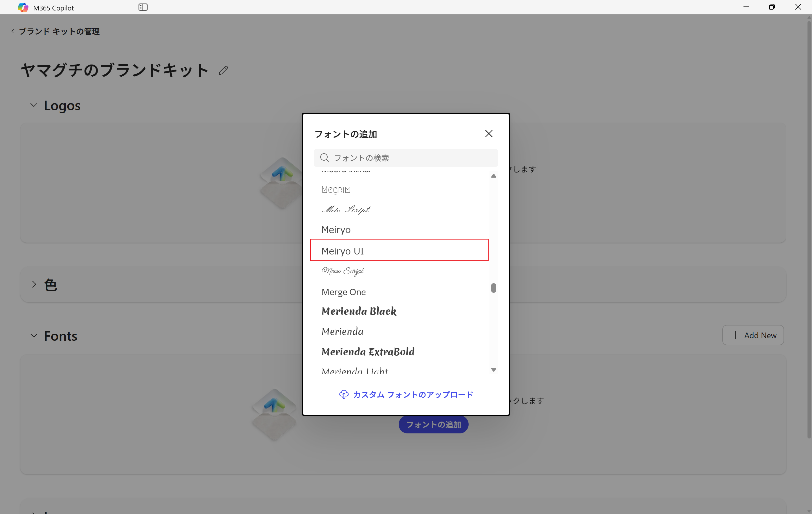Navigate back using the chevron beside ブランド キットの管理

(12, 31)
